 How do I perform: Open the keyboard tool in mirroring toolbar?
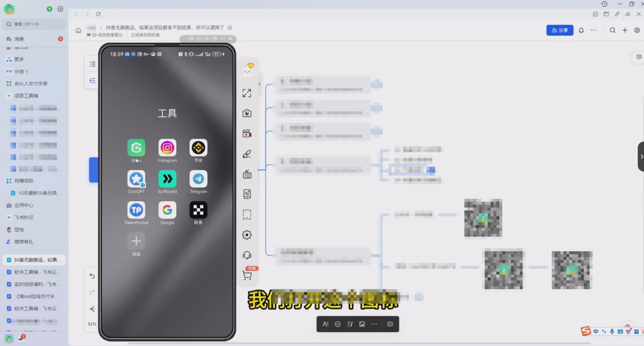(x=247, y=174)
